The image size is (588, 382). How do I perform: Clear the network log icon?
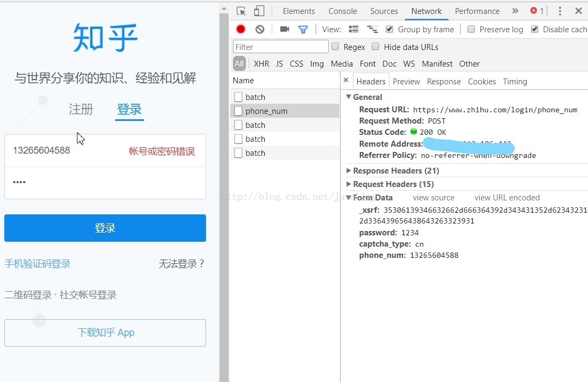260,29
